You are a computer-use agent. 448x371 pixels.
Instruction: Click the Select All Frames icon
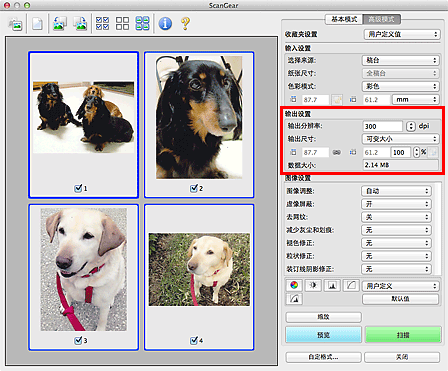pyautogui.click(x=142, y=24)
